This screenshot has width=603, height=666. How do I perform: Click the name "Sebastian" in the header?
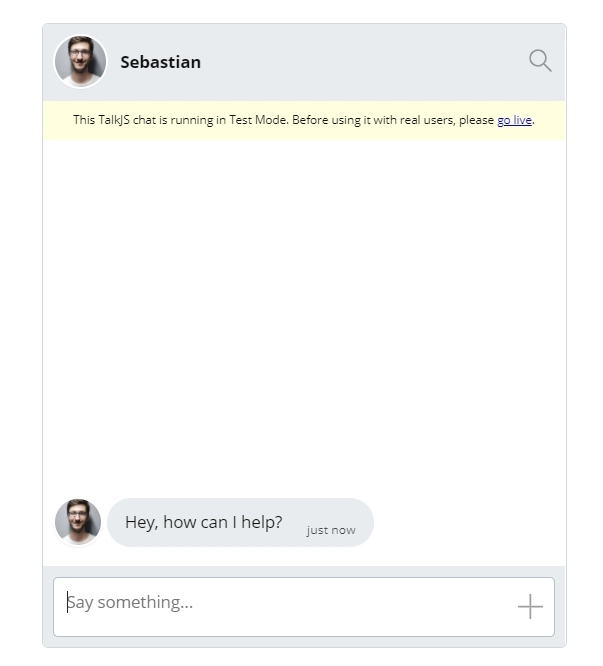click(160, 62)
